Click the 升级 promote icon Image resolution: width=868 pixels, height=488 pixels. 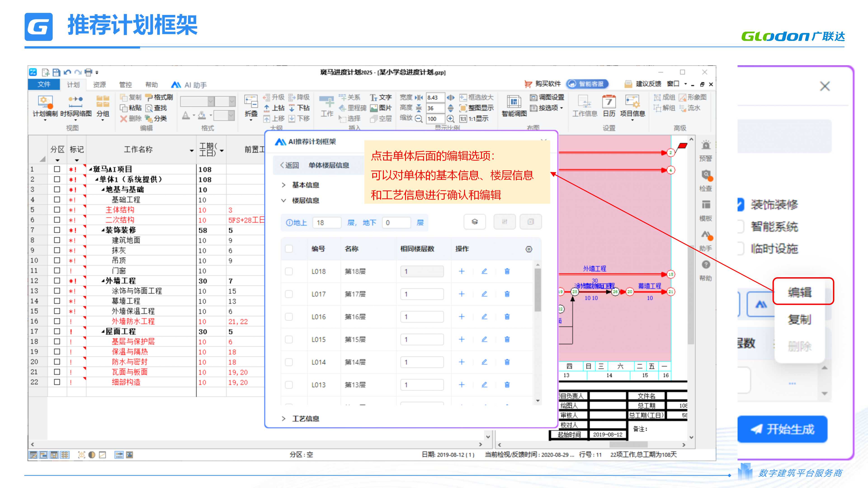coord(274,97)
